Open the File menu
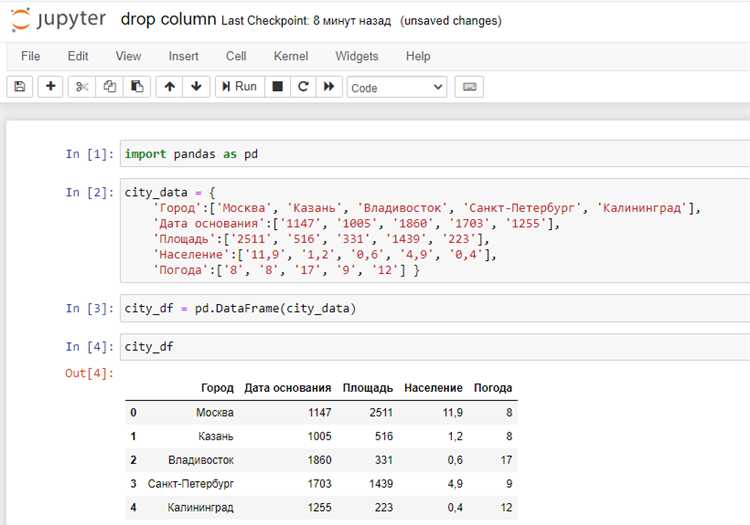750x525 pixels. coord(30,56)
